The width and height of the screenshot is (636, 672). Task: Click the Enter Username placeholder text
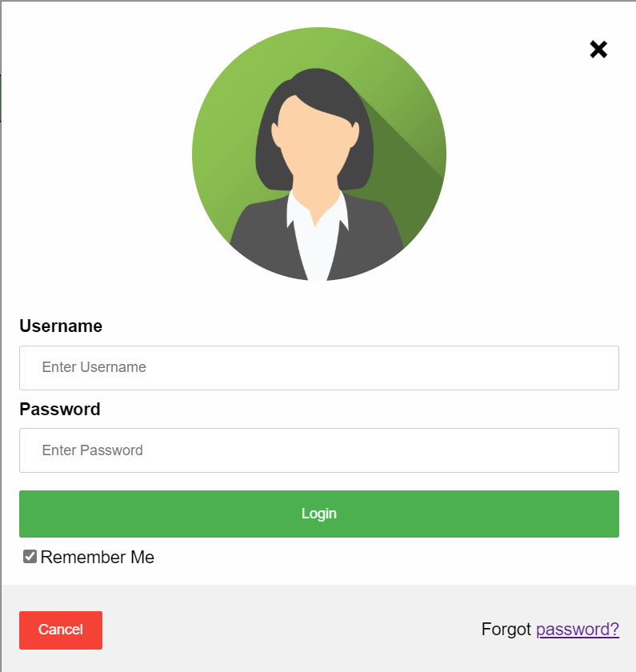[94, 367]
